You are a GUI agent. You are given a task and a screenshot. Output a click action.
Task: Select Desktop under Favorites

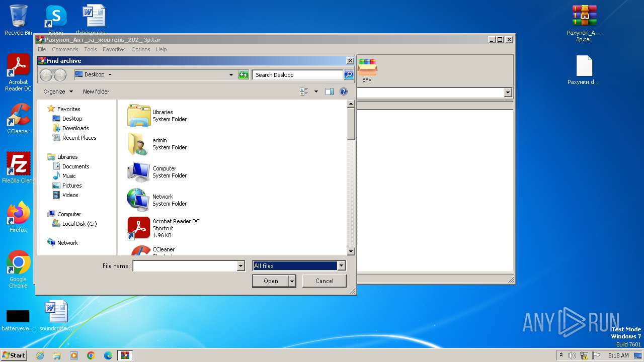click(67, 119)
